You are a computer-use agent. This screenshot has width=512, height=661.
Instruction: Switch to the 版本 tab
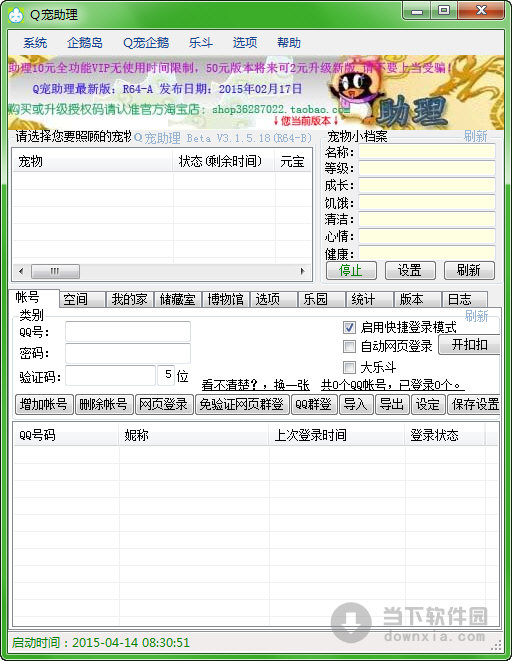point(418,300)
